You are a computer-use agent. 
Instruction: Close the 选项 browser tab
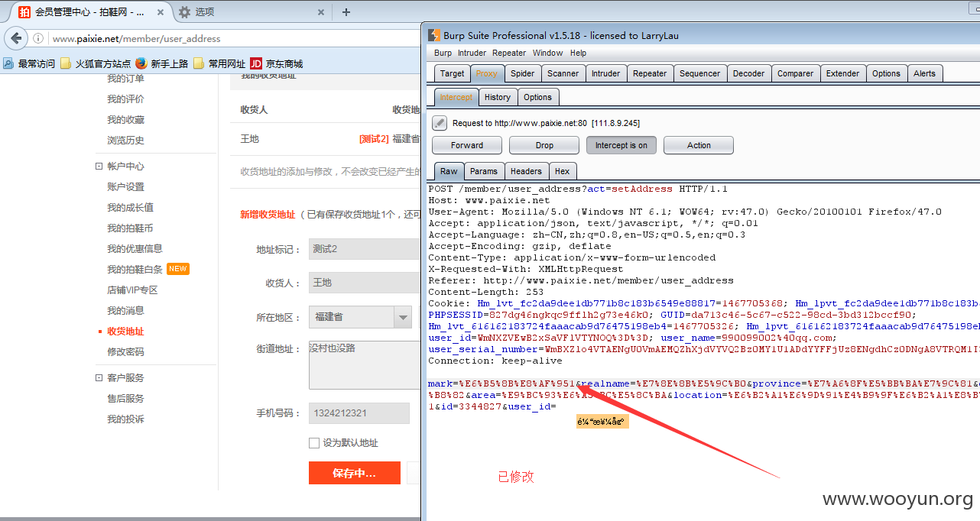pyautogui.click(x=321, y=12)
